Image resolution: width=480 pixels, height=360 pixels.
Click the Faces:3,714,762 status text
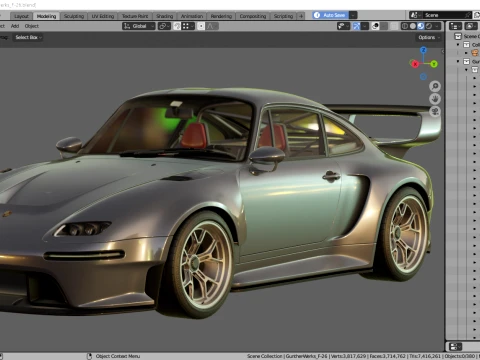click(387, 356)
